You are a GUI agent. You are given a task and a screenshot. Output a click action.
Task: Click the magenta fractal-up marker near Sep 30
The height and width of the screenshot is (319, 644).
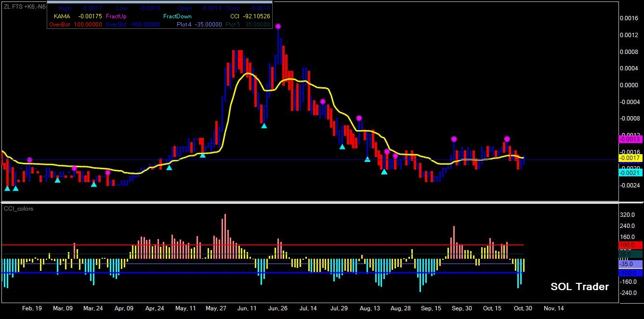point(454,139)
